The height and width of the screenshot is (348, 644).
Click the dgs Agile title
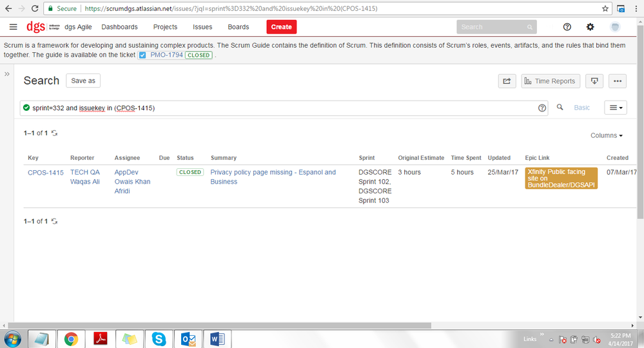pyautogui.click(x=78, y=27)
